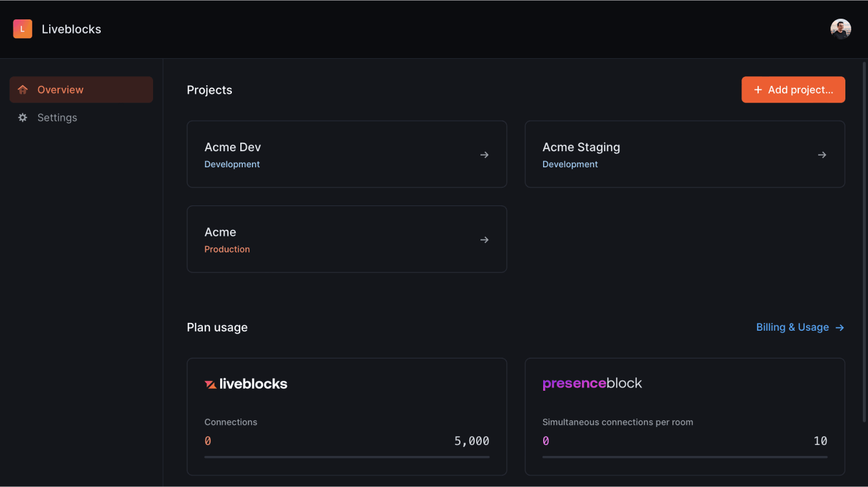Open the Acme Dev project card
Screen dimensions: 868x487
tap(347, 154)
